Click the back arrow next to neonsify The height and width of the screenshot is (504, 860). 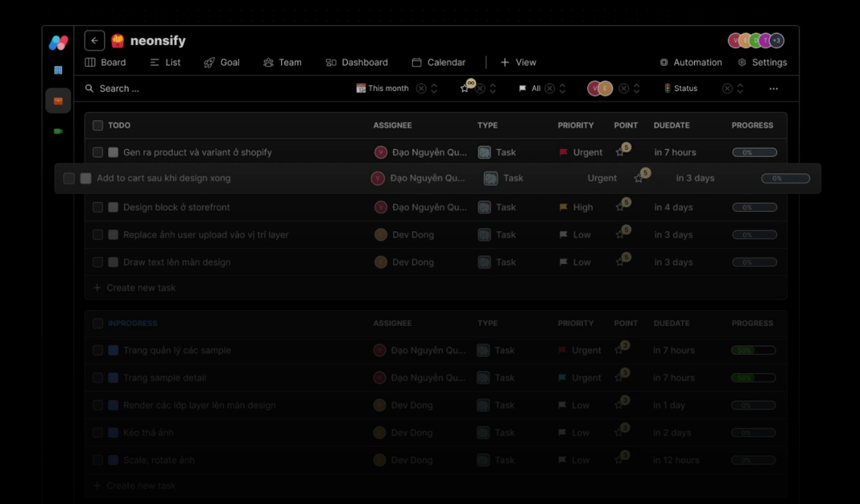[95, 41]
